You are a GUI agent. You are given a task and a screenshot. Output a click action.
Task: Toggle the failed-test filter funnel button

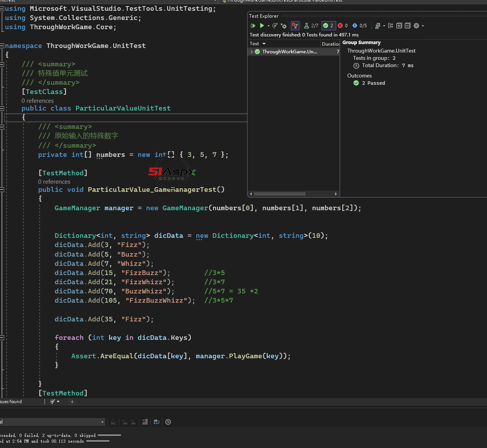295,26
